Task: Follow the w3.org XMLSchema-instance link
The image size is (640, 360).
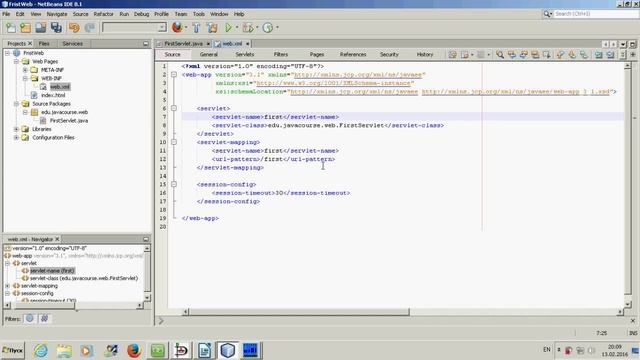Action: pyautogui.click(x=333, y=83)
